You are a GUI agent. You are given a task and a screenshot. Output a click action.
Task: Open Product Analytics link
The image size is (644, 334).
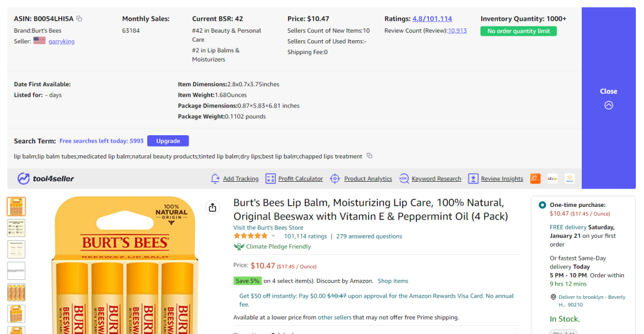pos(368,179)
